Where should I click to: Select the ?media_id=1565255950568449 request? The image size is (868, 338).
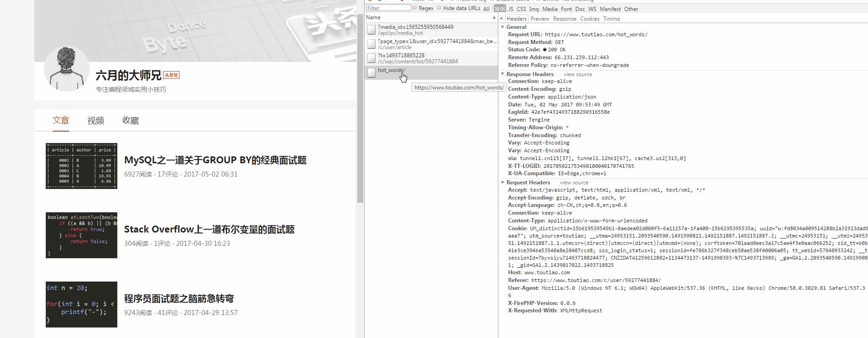(431, 30)
